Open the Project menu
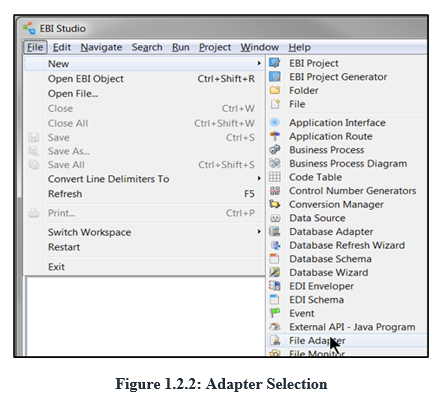 [x=215, y=47]
